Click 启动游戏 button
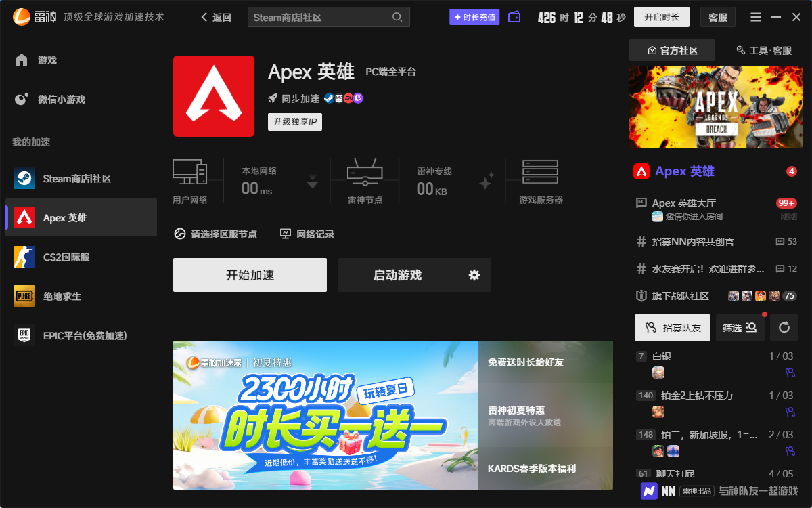 pyautogui.click(x=397, y=275)
